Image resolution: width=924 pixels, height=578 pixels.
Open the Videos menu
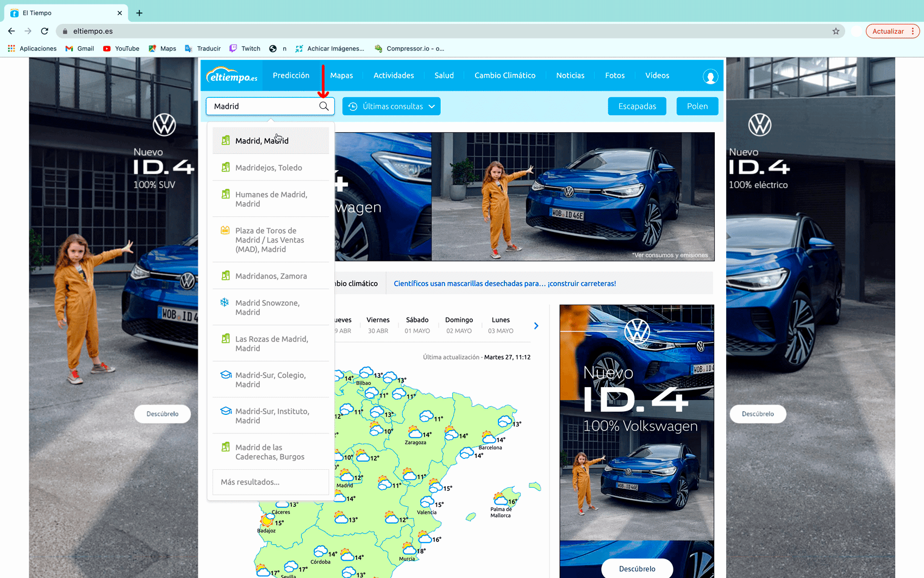click(x=657, y=76)
